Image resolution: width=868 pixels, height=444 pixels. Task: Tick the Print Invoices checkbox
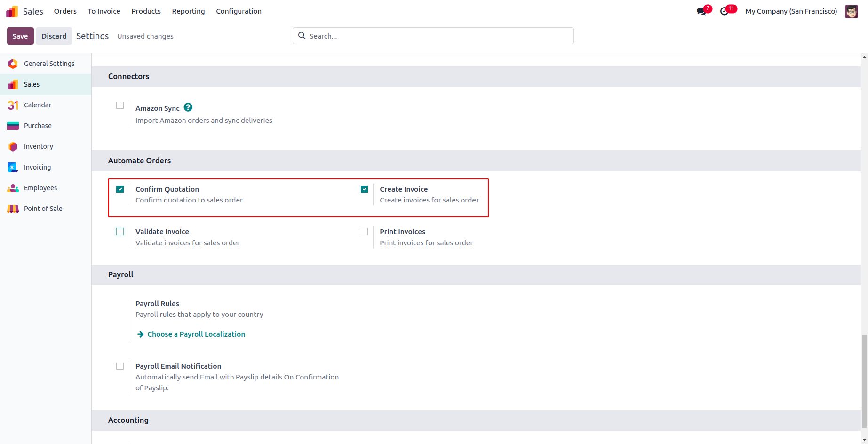365,232
